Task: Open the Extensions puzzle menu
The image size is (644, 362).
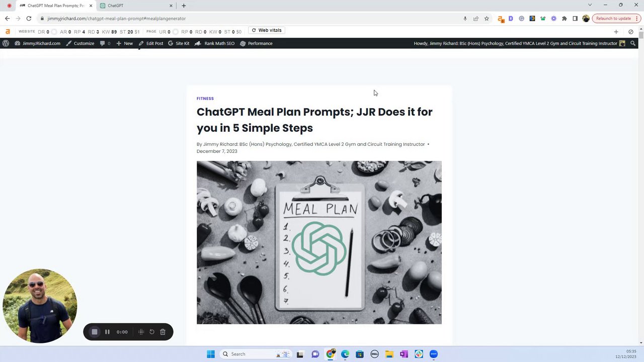Action: tap(564, 19)
